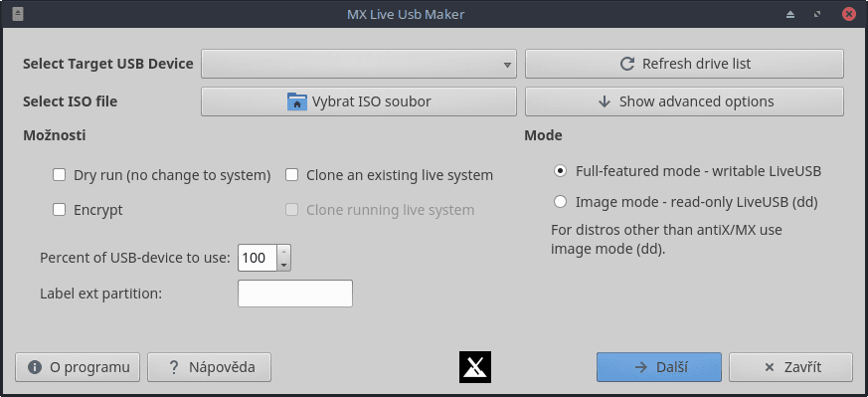This screenshot has height=397, width=868.
Task: Click the MX Live Usb Maker title text
Action: pos(406,14)
